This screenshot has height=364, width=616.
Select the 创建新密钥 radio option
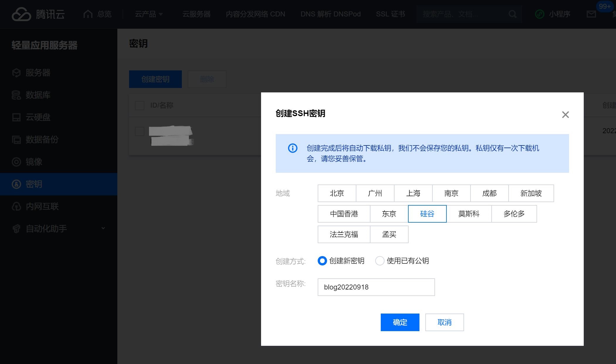pos(322,261)
